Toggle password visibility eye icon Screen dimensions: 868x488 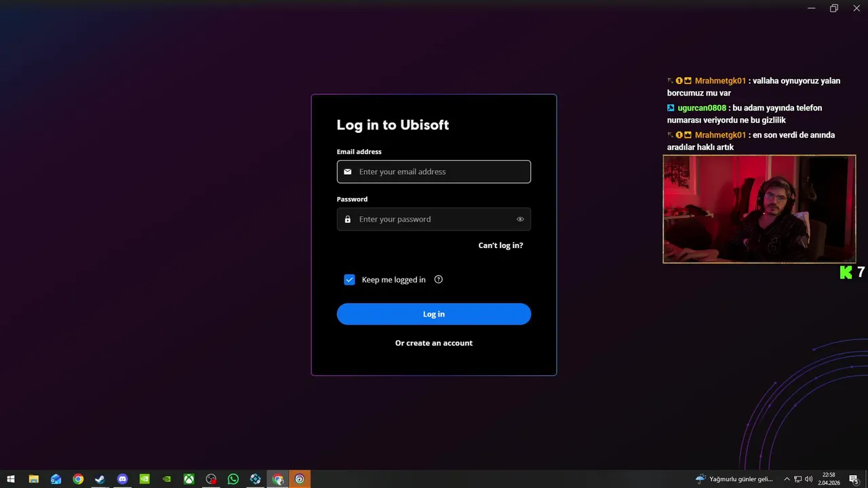point(520,219)
